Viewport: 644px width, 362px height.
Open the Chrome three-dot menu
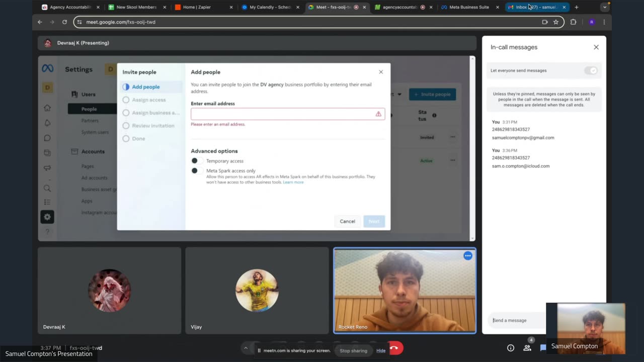coord(604,22)
